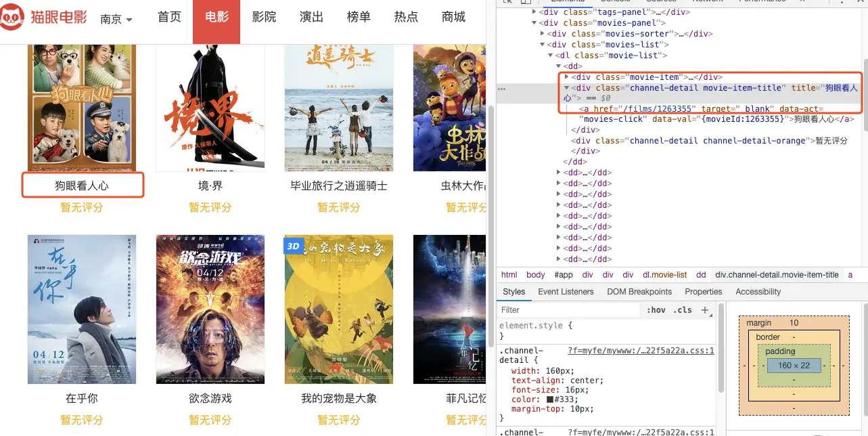
Task: Click the #app breadcrumb
Action: click(x=564, y=275)
